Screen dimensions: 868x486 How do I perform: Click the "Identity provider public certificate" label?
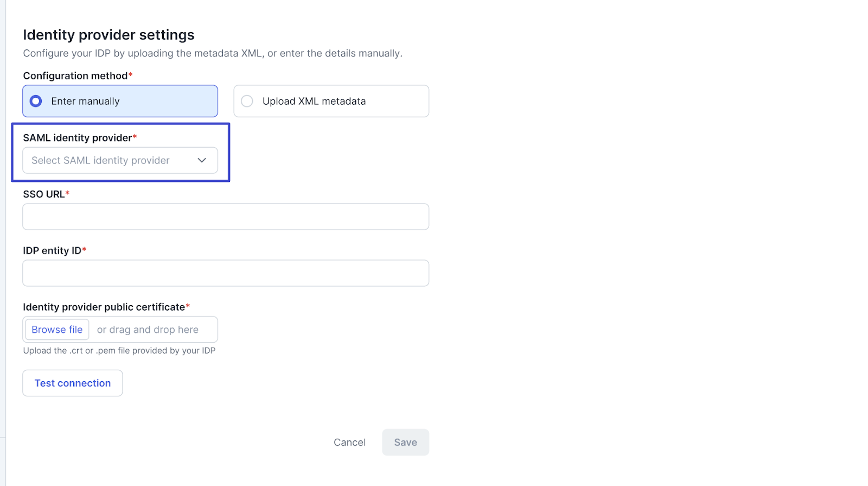(x=104, y=307)
